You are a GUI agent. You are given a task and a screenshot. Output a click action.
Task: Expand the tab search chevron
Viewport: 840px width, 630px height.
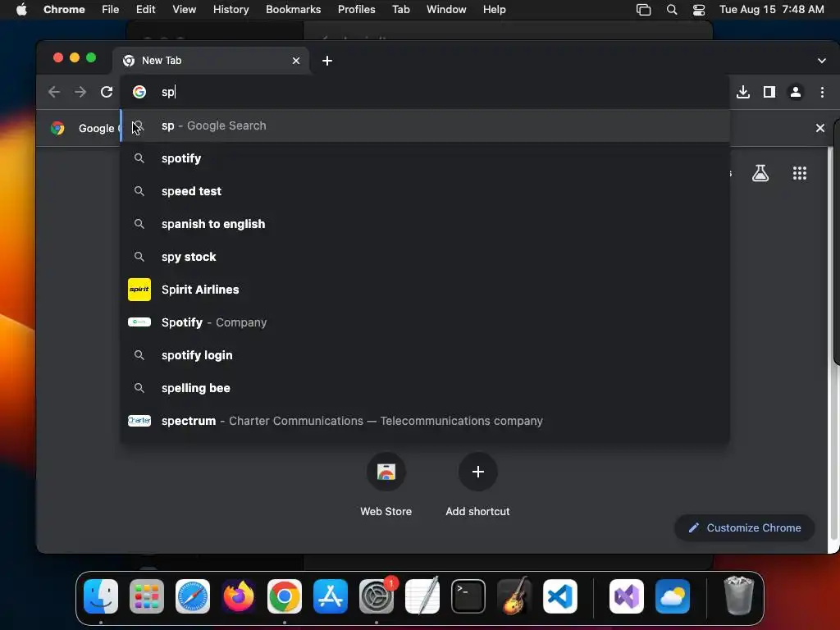[x=822, y=61]
